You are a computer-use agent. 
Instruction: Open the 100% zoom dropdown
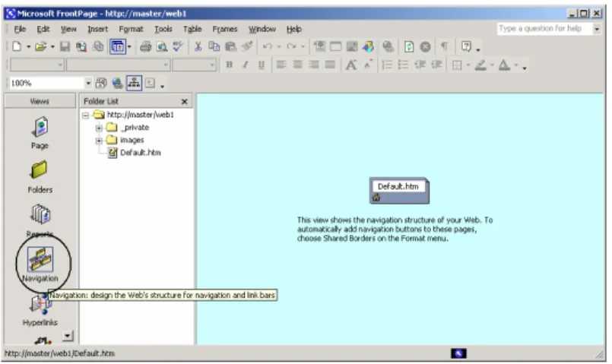pos(88,83)
